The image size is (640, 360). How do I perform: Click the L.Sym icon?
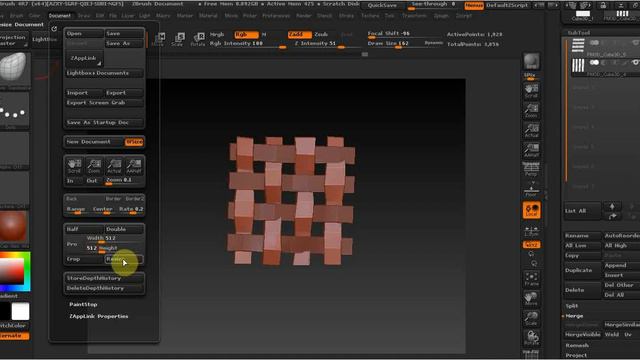coord(531,231)
